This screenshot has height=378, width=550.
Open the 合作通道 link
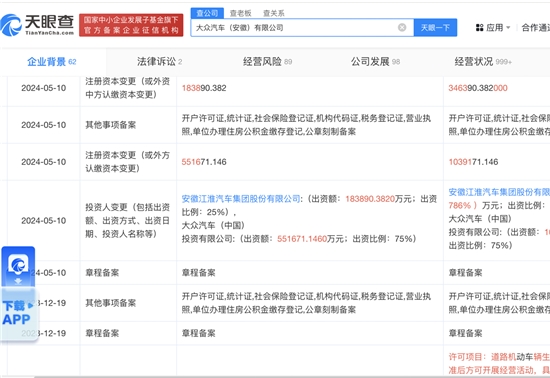(536, 28)
